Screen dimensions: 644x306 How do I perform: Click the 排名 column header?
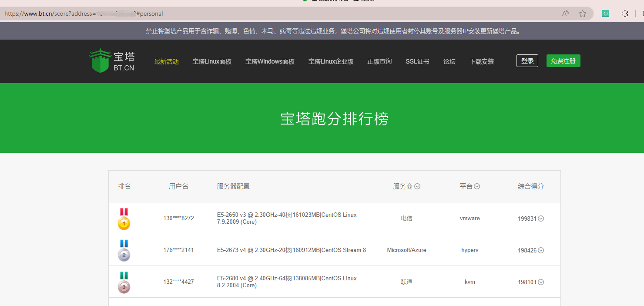coord(124,186)
